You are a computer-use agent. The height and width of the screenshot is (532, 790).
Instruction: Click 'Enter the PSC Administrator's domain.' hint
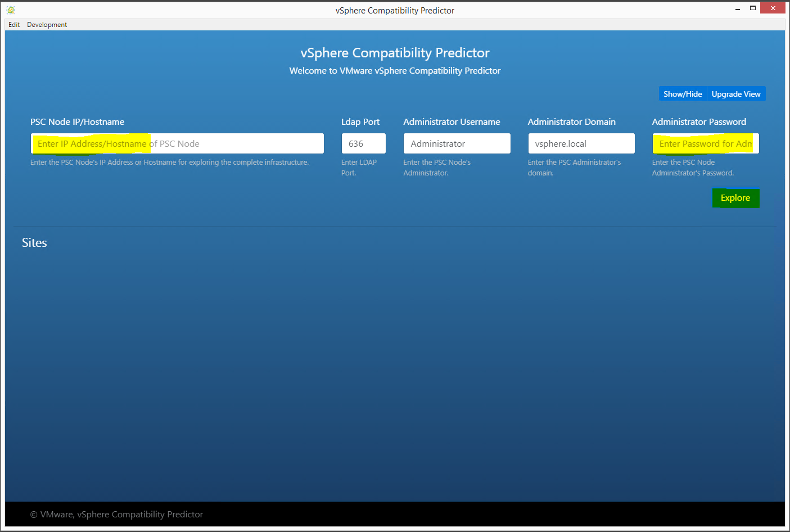(575, 168)
